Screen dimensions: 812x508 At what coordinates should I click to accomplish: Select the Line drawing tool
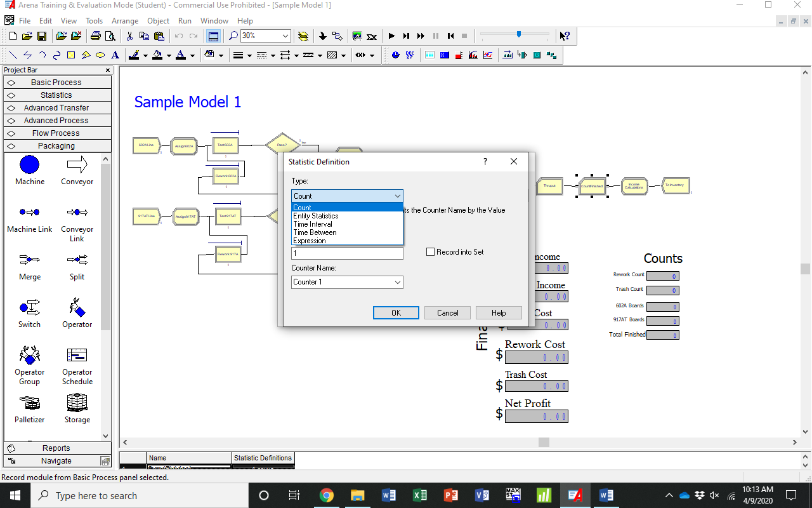[13, 55]
